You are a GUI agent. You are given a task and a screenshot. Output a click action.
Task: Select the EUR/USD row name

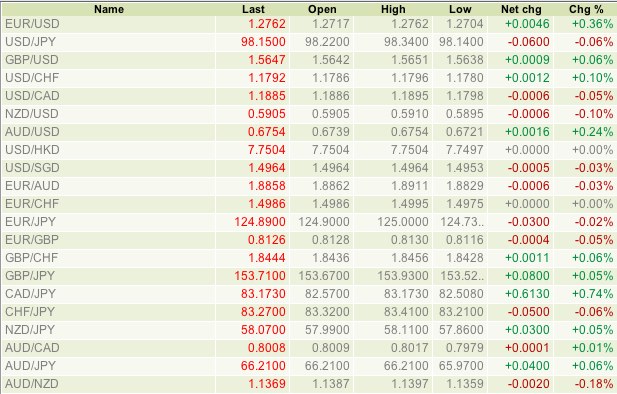tap(32, 24)
